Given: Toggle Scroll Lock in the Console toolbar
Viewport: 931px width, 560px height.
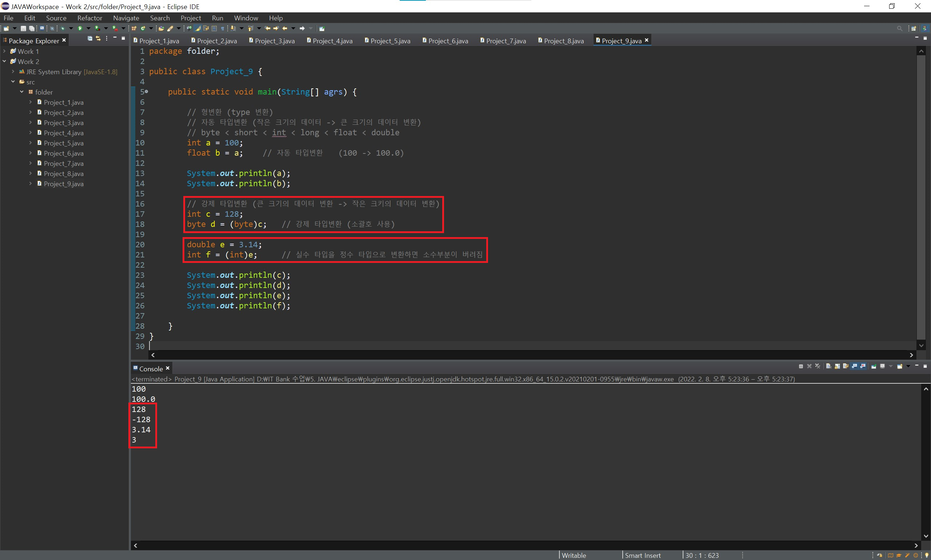Looking at the screenshot, I should (x=838, y=367).
